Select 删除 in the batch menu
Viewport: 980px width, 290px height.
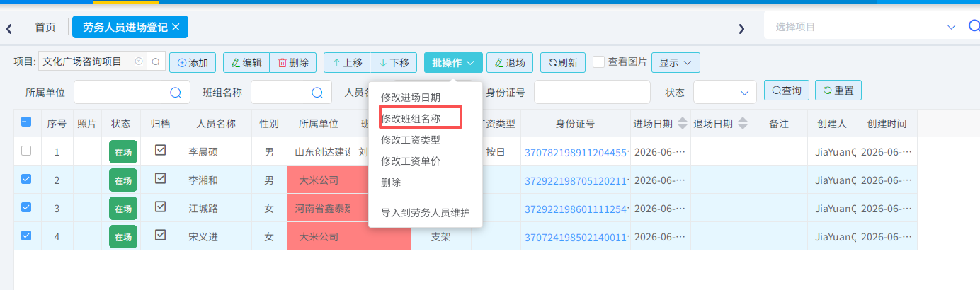(x=391, y=182)
